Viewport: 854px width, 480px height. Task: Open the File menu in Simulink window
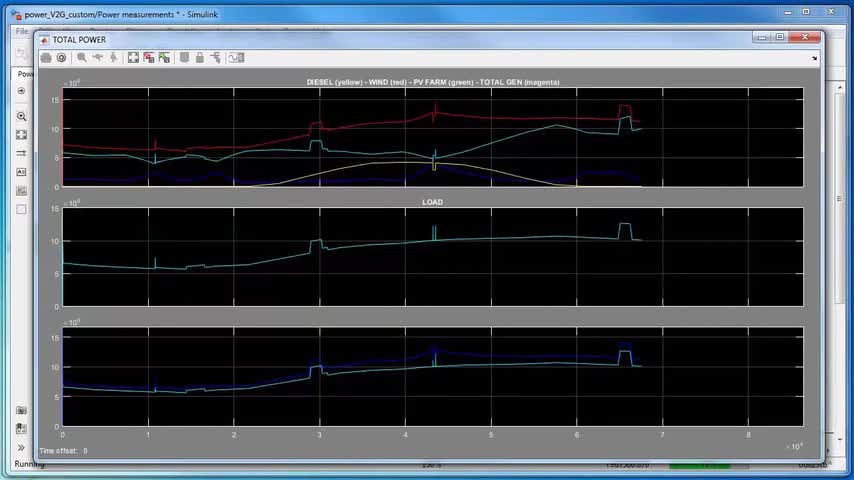coord(22,31)
